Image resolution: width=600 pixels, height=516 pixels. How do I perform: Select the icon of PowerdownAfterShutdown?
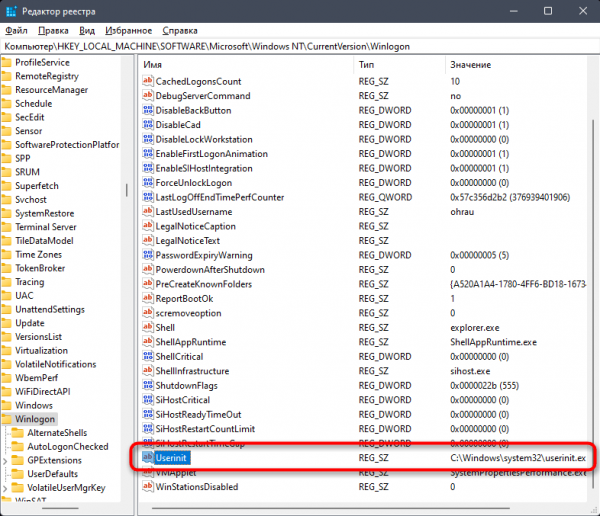coord(148,269)
